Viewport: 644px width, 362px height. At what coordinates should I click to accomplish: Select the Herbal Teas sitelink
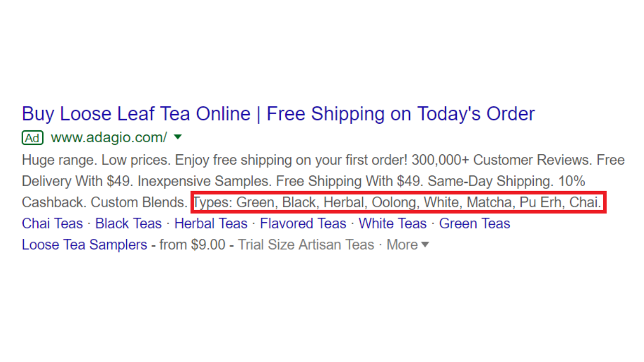(211, 223)
